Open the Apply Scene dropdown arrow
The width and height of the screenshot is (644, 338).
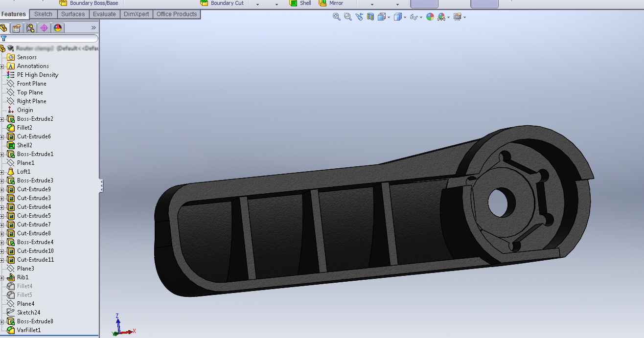[448, 17]
